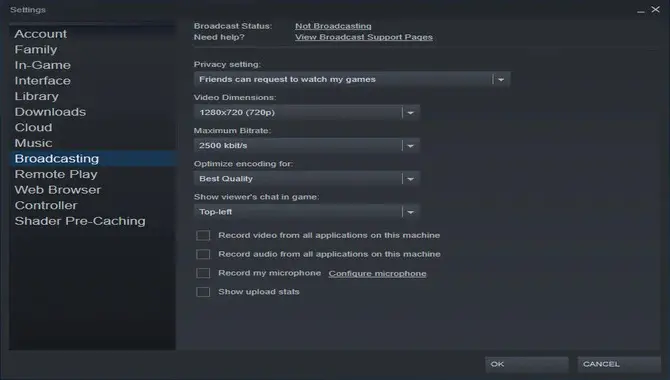Open the Maximum Bitrate dropdown arrow

click(411, 146)
